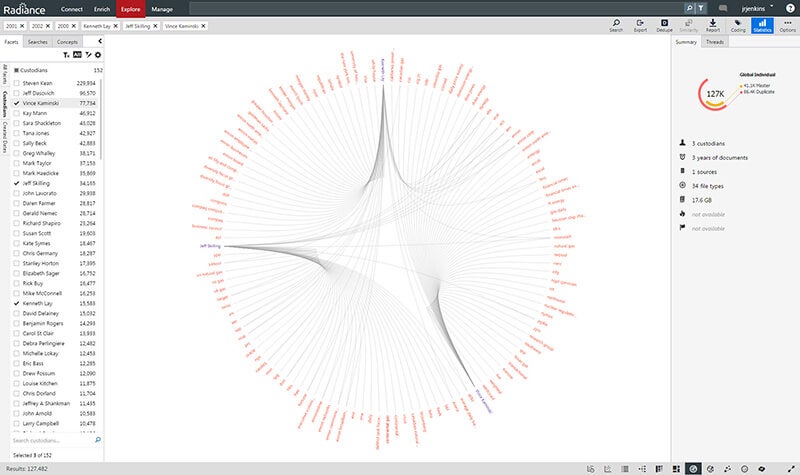
Task: Open the Coding tool
Action: pos(738,26)
